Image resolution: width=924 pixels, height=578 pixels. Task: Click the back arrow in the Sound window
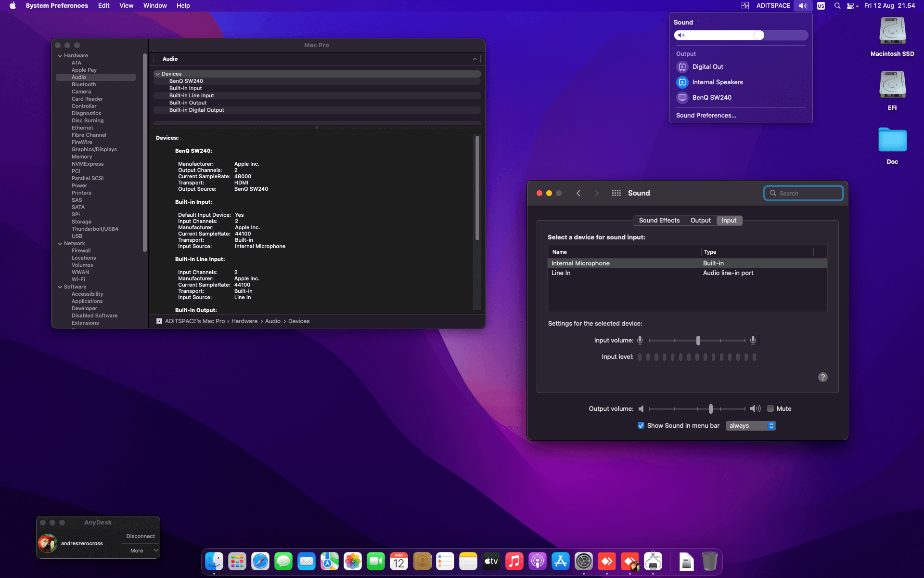coord(578,193)
